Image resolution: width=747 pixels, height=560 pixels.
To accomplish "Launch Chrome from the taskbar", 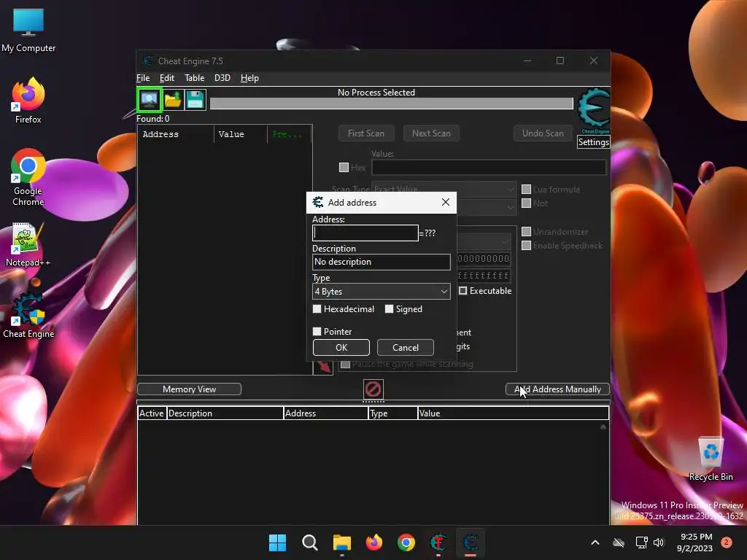I will [x=406, y=542].
